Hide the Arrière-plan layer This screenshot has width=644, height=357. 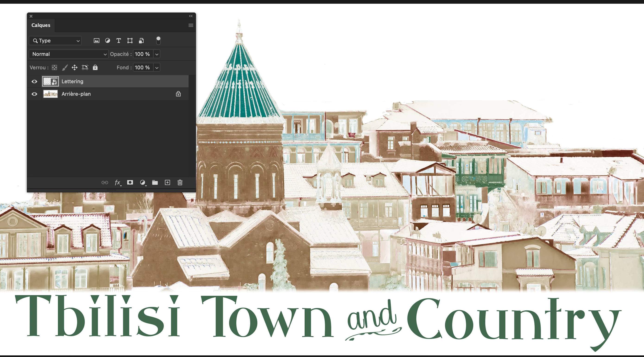pos(35,94)
